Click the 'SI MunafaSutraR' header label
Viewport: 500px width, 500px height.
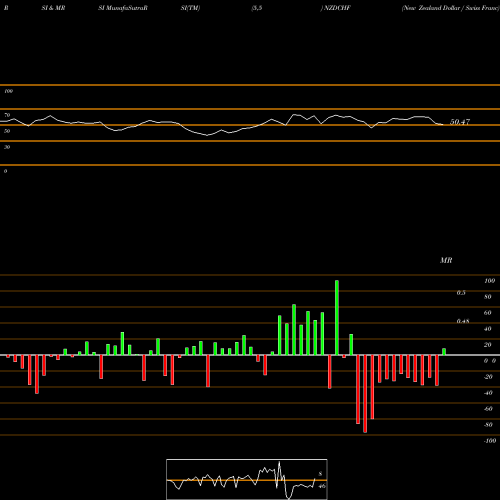point(123,8)
